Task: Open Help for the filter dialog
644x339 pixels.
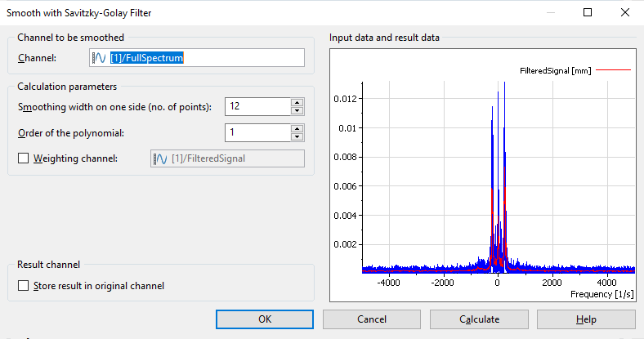Action: 585,319
